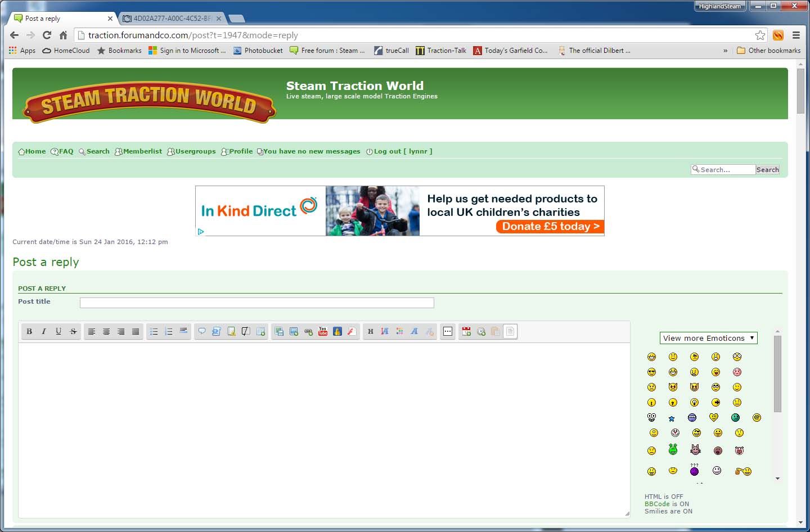The height and width of the screenshot is (532, 810).
Task: Switch the editor mode with the page icon
Action: click(x=510, y=331)
